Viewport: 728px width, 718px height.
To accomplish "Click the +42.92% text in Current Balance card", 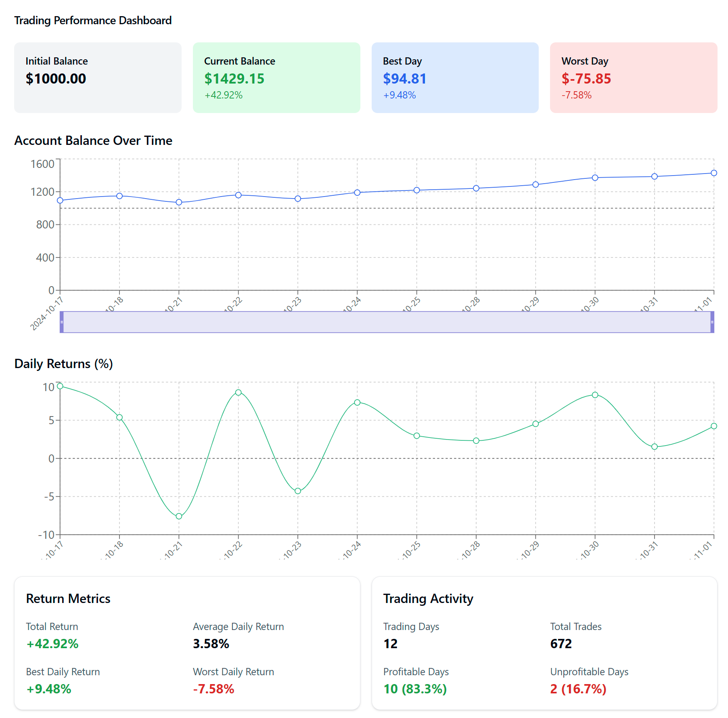I will pyautogui.click(x=223, y=95).
